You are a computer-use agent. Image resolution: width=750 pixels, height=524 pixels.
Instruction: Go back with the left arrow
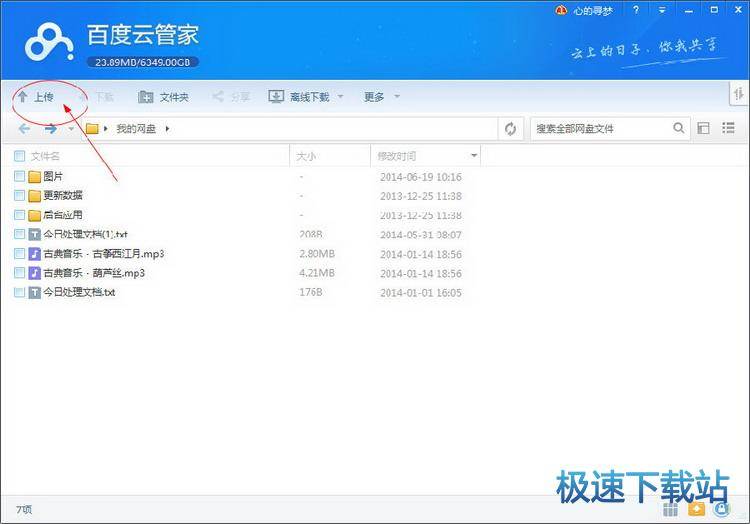pyautogui.click(x=24, y=129)
